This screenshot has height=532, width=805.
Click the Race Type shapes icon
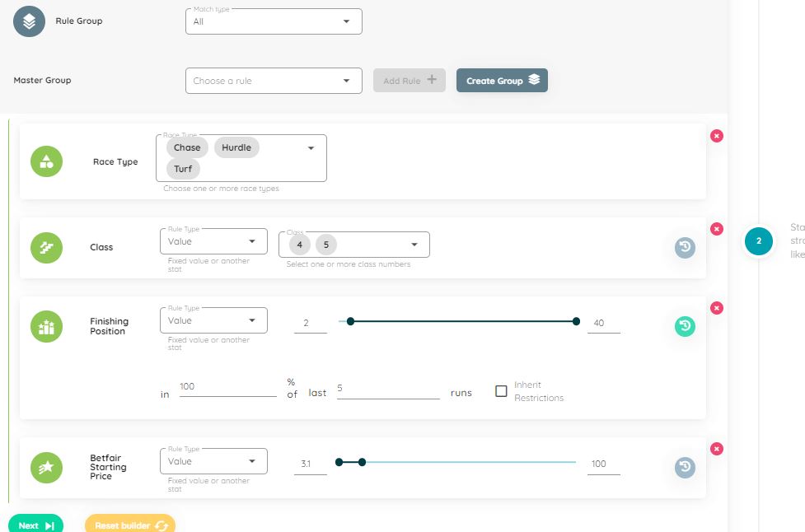(46, 161)
